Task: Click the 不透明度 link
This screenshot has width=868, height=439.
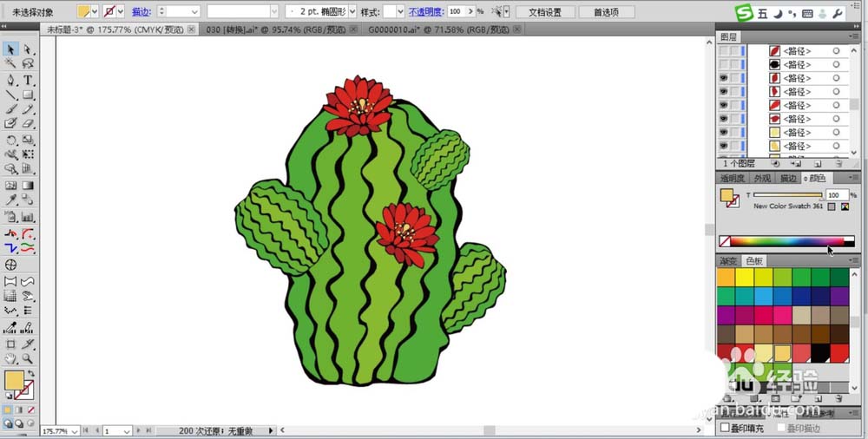Action: pyautogui.click(x=426, y=11)
